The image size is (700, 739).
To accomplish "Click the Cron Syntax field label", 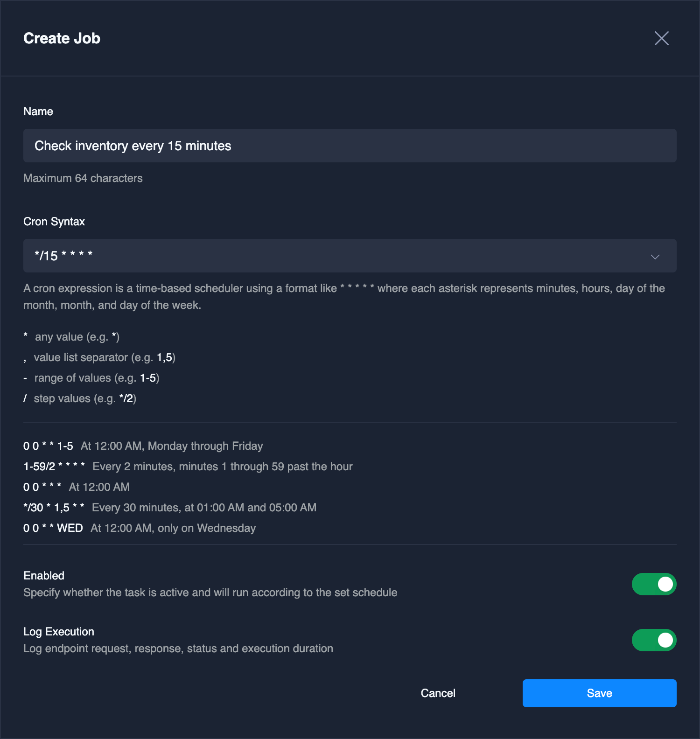I will tap(54, 222).
